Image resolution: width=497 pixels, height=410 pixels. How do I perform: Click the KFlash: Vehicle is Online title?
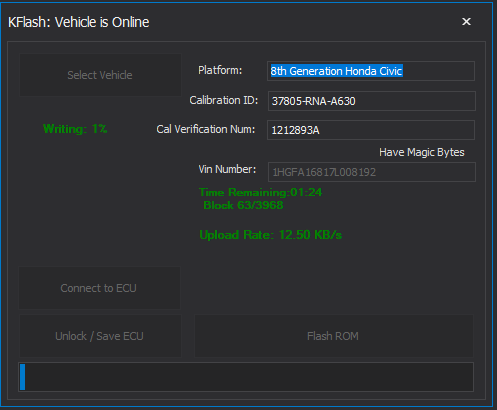tap(79, 22)
